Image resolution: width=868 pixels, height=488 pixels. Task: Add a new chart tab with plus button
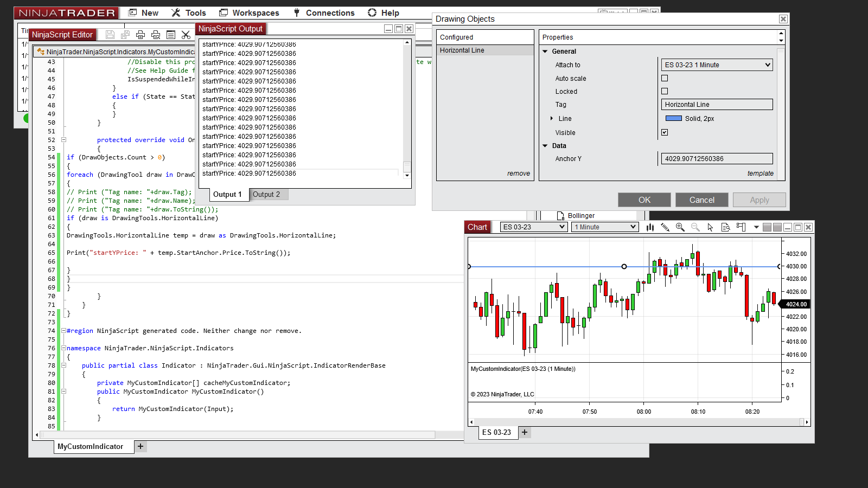click(x=525, y=432)
